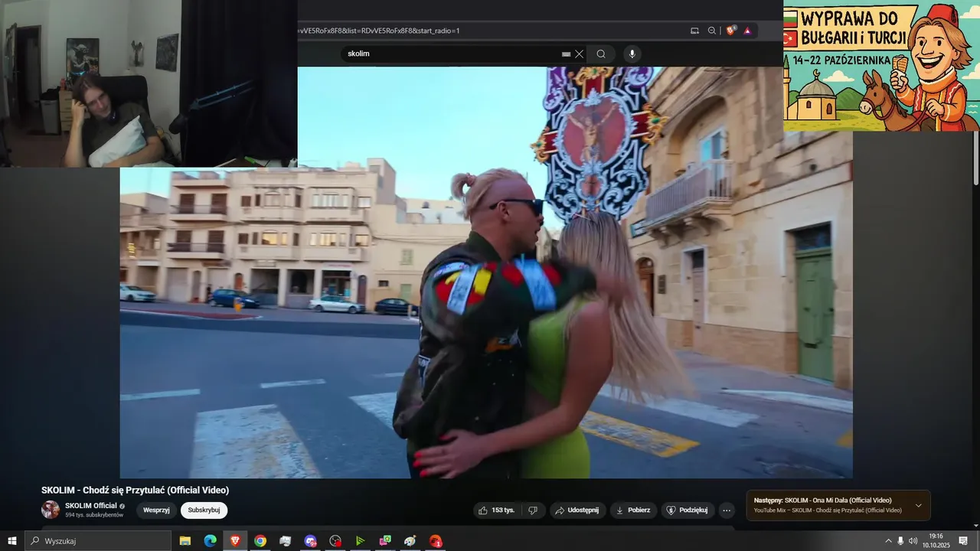The height and width of the screenshot is (551, 980).
Task: Click the browser address bar URL
Action: [x=379, y=31]
